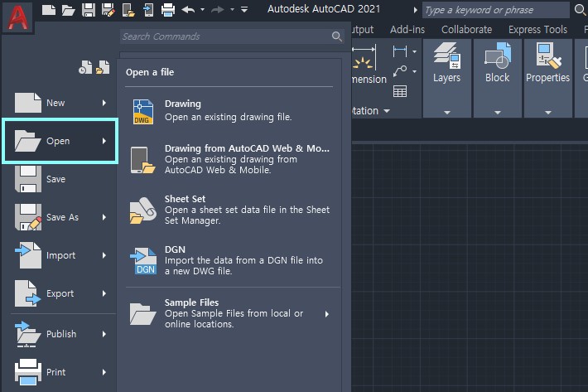588x392 pixels.
Task: Select Save As in the application menu
Action: pyautogui.click(x=62, y=217)
